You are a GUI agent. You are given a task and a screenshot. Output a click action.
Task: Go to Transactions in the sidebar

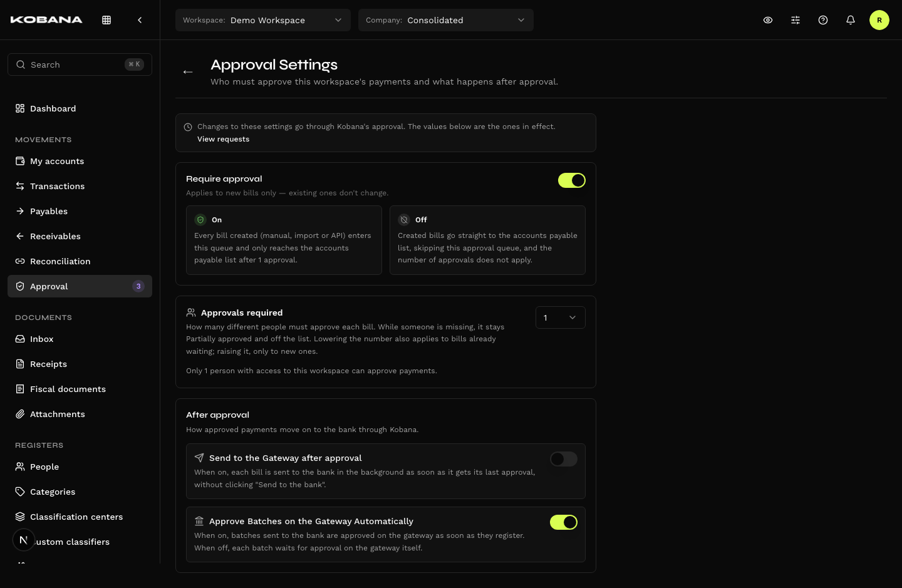click(80, 186)
